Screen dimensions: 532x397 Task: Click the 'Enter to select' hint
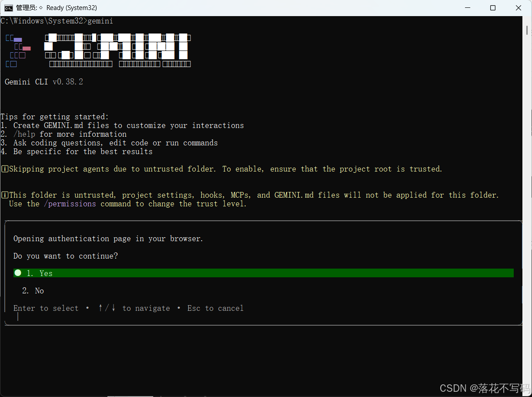click(46, 308)
